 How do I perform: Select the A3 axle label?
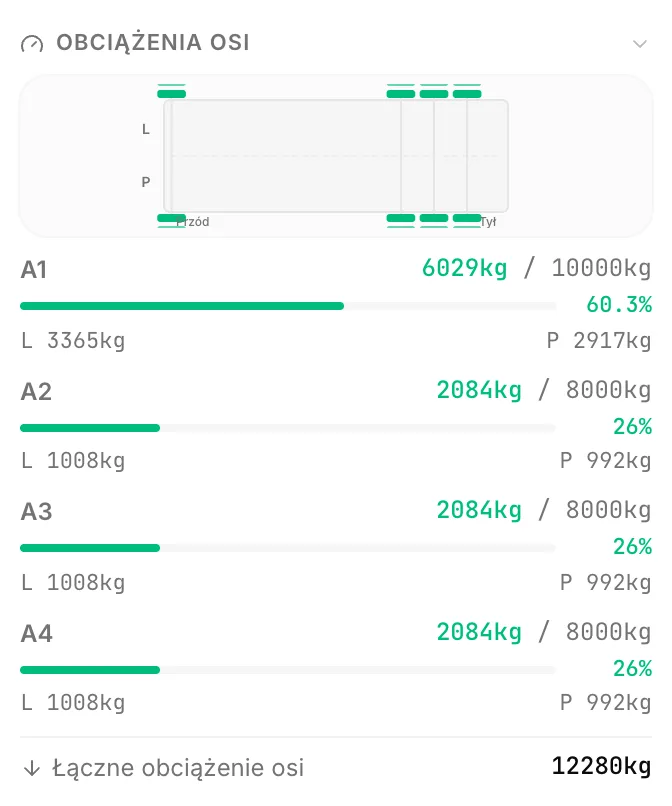coord(37,511)
